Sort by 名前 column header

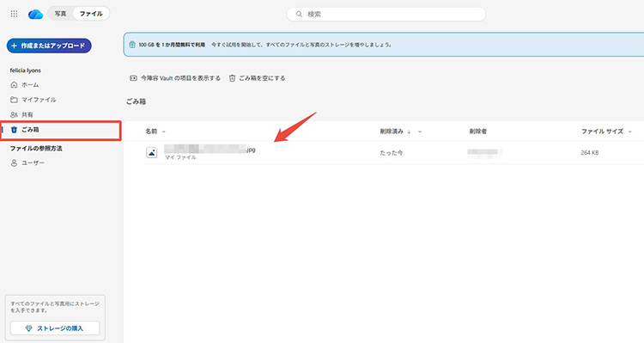(151, 132)
